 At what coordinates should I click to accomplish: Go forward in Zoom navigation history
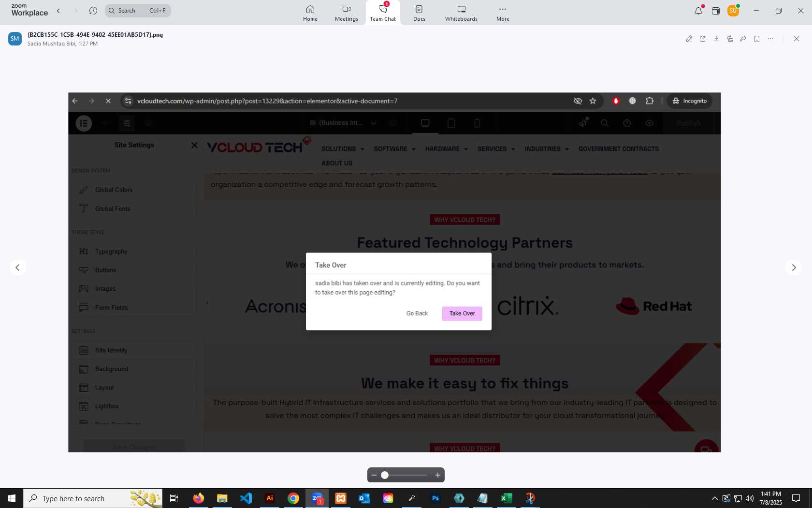[x=76, y=11]
